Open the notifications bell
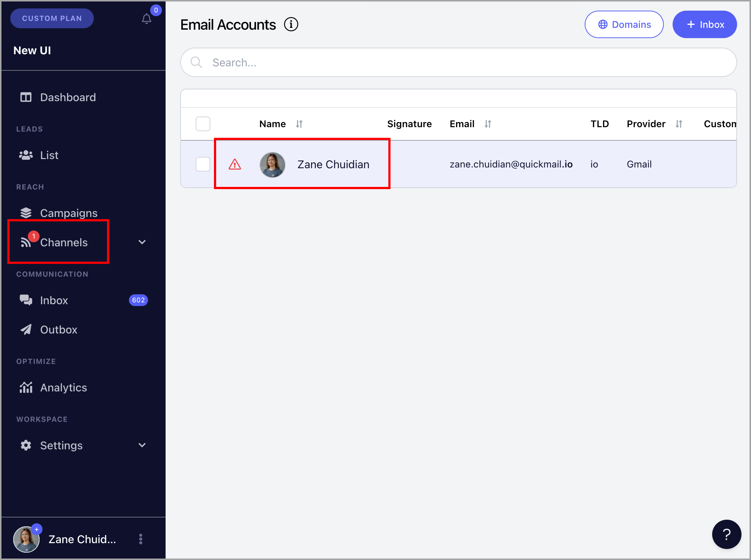The height and width of the screenshot is (560, 751). point(147,19)
